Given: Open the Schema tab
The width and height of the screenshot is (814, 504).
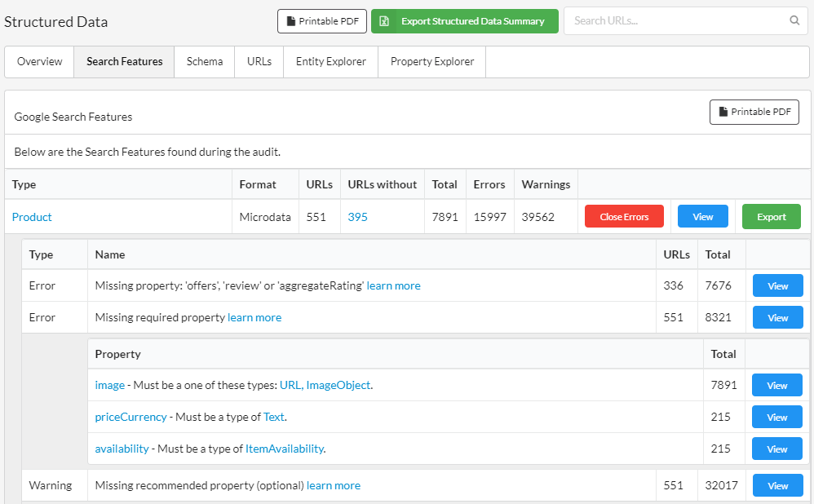Looking at the screenshot, I should (204, 61).
